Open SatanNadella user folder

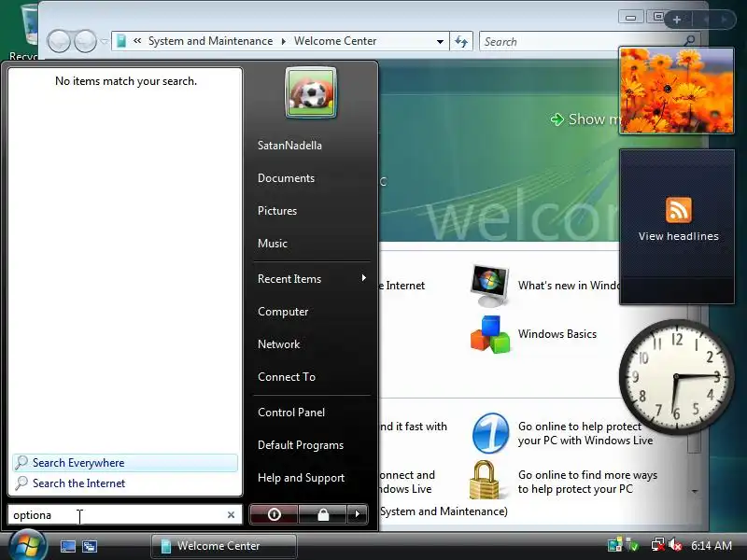point(289,146)
